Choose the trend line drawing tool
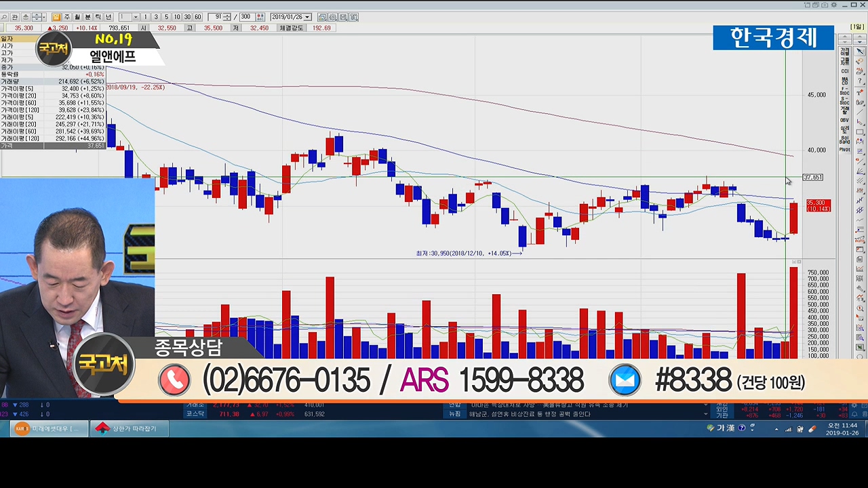Viewport: 868px width, 488px height. click(860, 112)
